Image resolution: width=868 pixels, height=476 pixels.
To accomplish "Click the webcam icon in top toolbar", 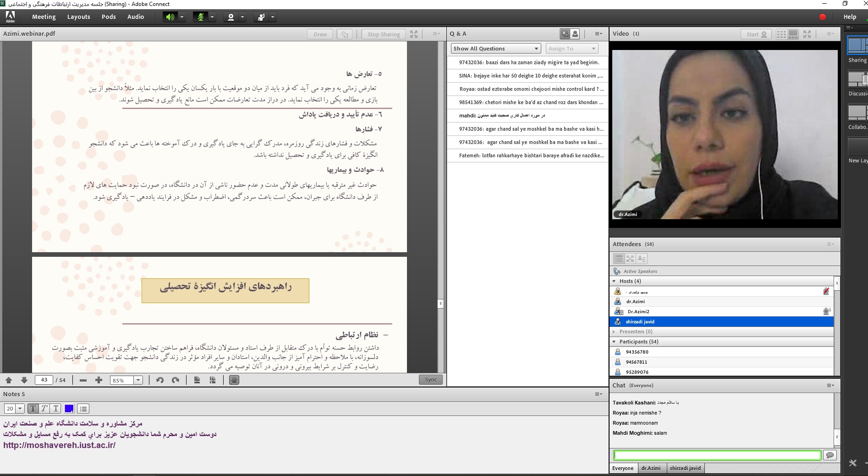I will coord(231,17).
